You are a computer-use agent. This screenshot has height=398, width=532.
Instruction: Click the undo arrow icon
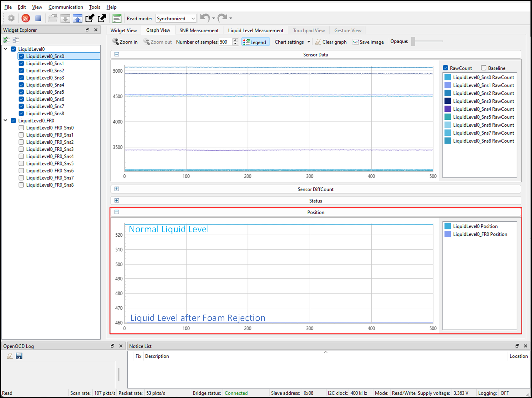205,18
